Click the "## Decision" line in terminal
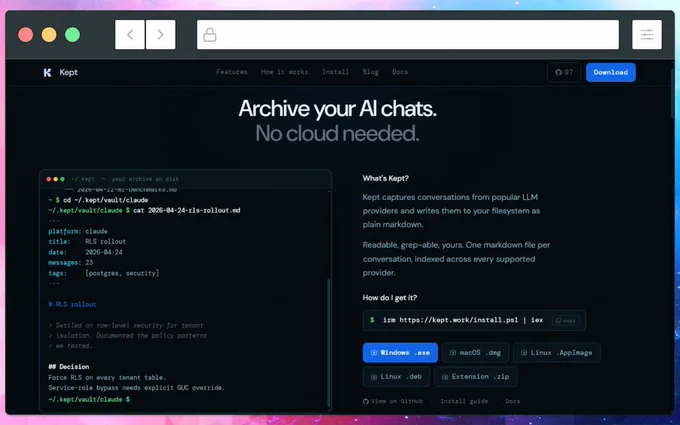This screenshot has height=425, width=680. tap(69, 367)
